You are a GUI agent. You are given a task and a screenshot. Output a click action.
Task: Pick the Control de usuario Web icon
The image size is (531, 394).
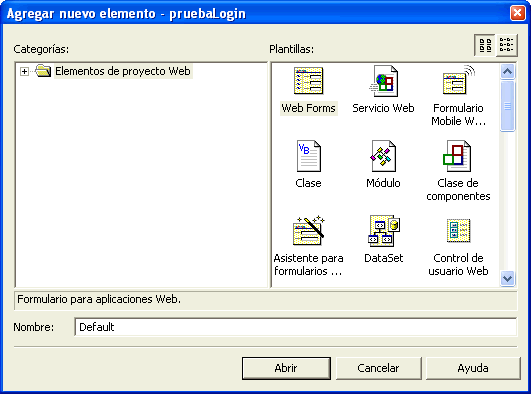pos(459,231)
